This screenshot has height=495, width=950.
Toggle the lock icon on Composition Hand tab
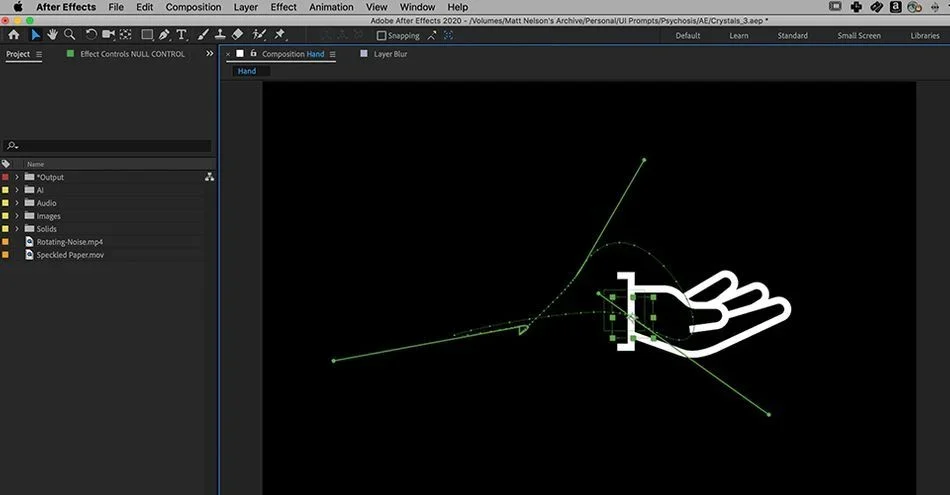pos(253,53)
